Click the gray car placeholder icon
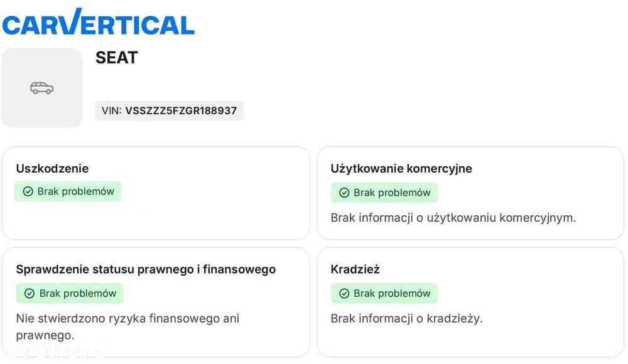The height and width of the screenshot is (364, 628). tap(42, 88)
